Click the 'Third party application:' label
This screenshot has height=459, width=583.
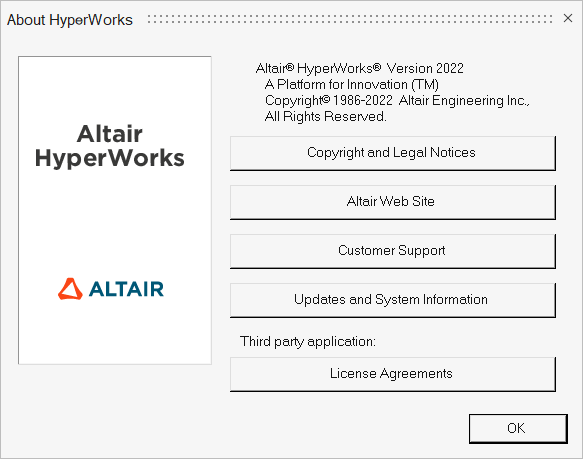click(308, 341)
